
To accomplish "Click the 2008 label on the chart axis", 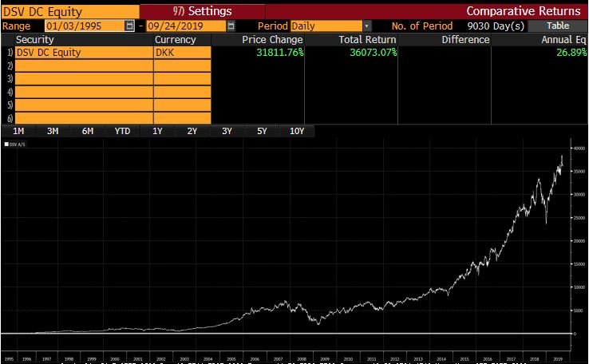I will point(301,359).
